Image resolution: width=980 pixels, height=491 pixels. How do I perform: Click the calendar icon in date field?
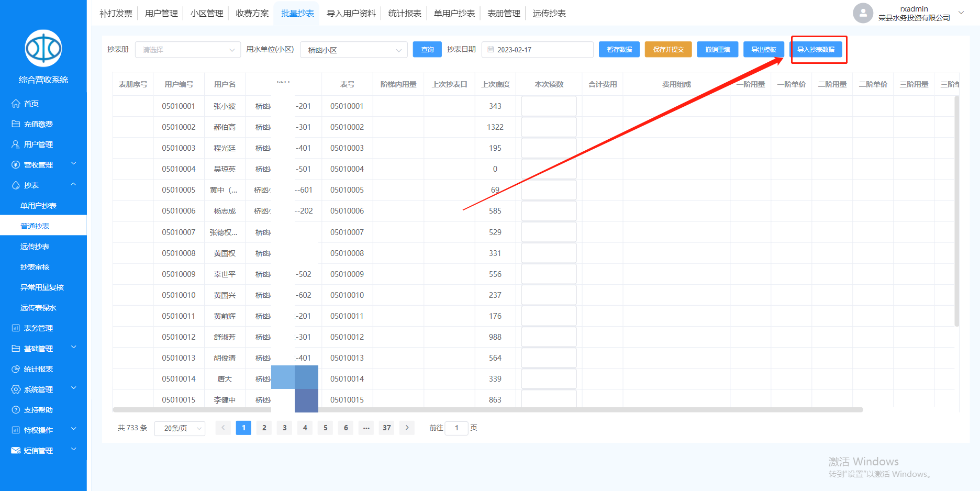tap(491, 50)
